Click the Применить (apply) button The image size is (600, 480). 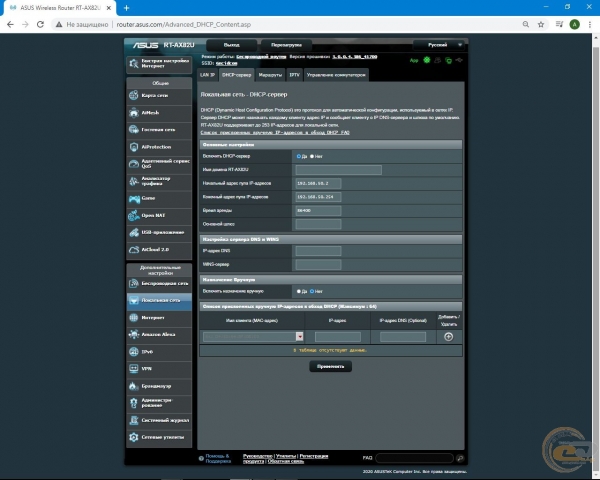331,366
